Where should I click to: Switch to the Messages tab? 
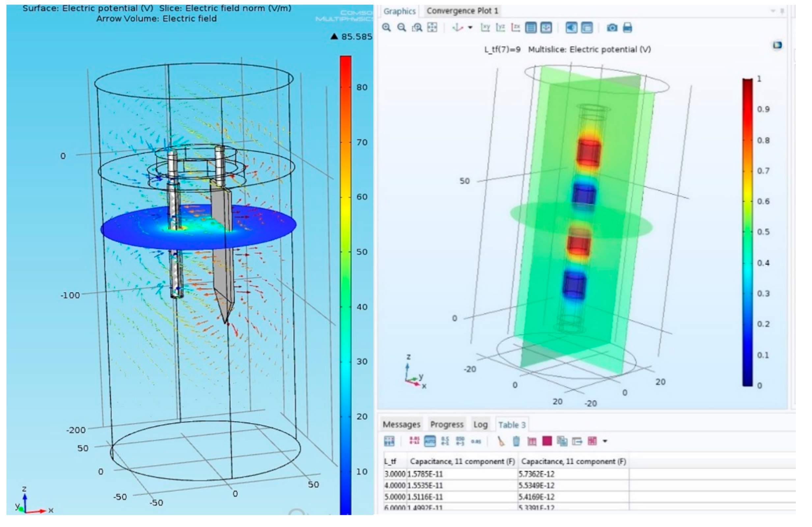click(x=401, y=424)
